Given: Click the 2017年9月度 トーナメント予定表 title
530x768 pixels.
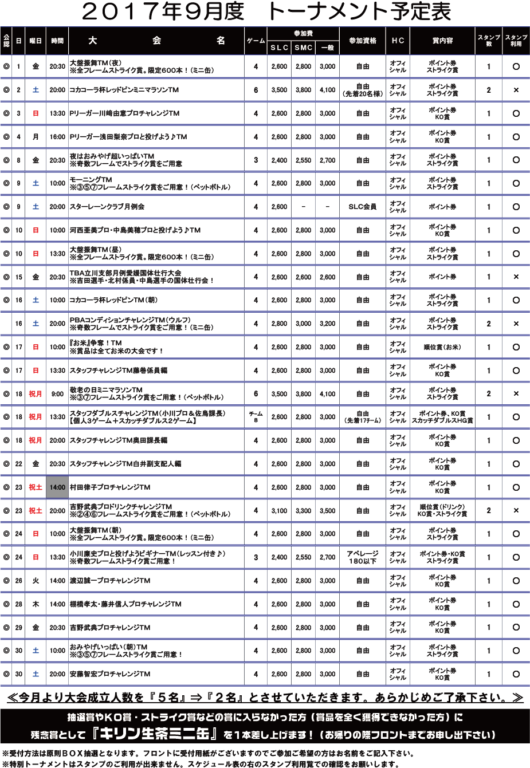Looking at the screenshot, I should coord(266,12).
